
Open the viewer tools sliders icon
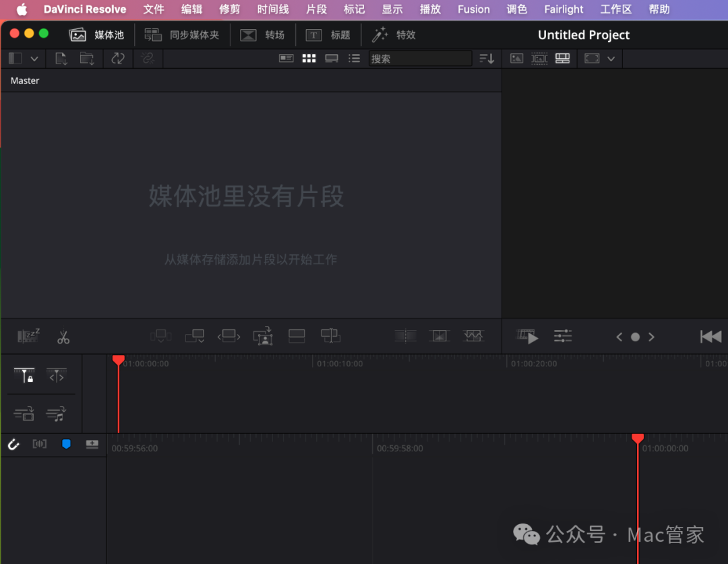[563, 336]
